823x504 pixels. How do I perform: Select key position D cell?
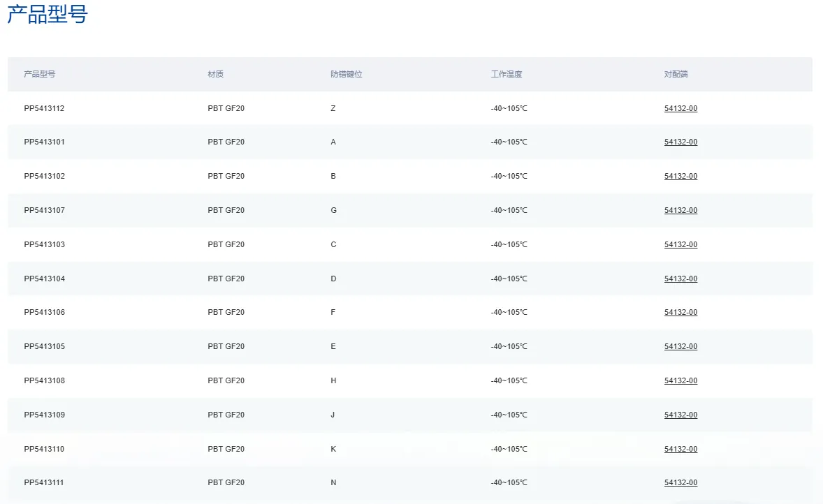(x=333, y=279)
